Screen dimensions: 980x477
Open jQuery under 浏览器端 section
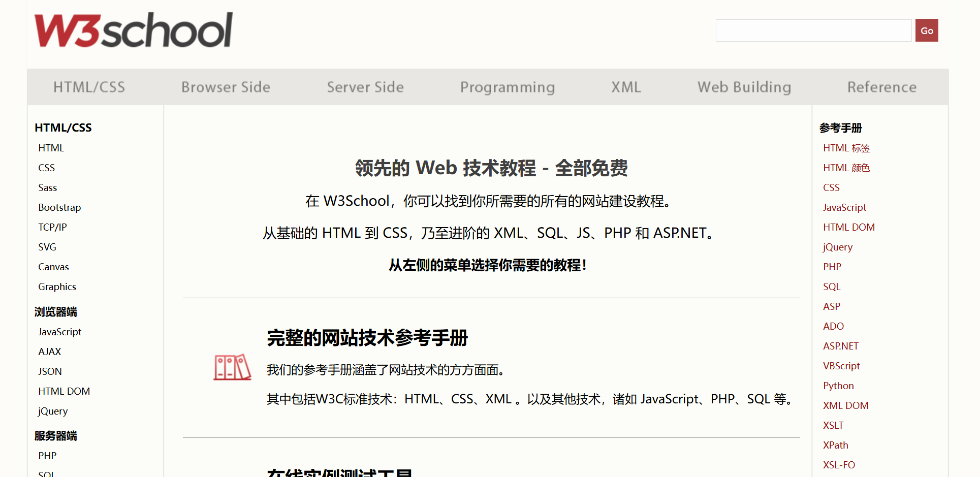click(x=53, y=411)
